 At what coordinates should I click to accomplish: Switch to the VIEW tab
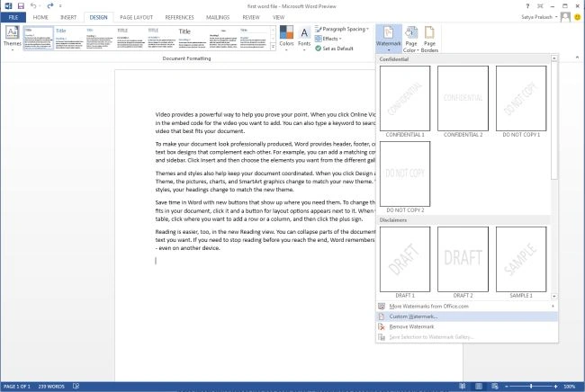click(278, 17)
